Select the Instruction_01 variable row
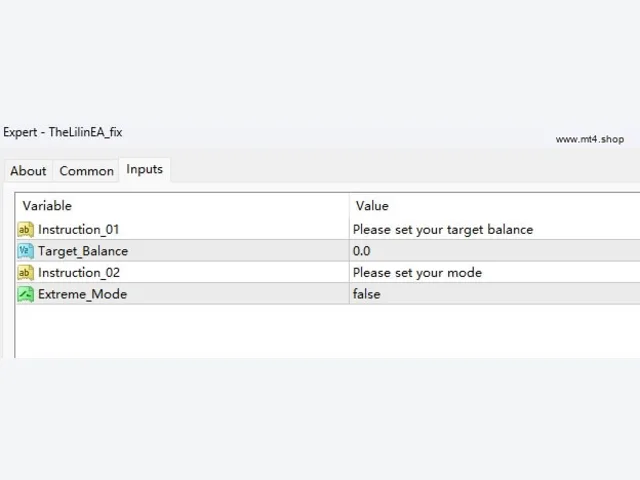 (328, 229)
